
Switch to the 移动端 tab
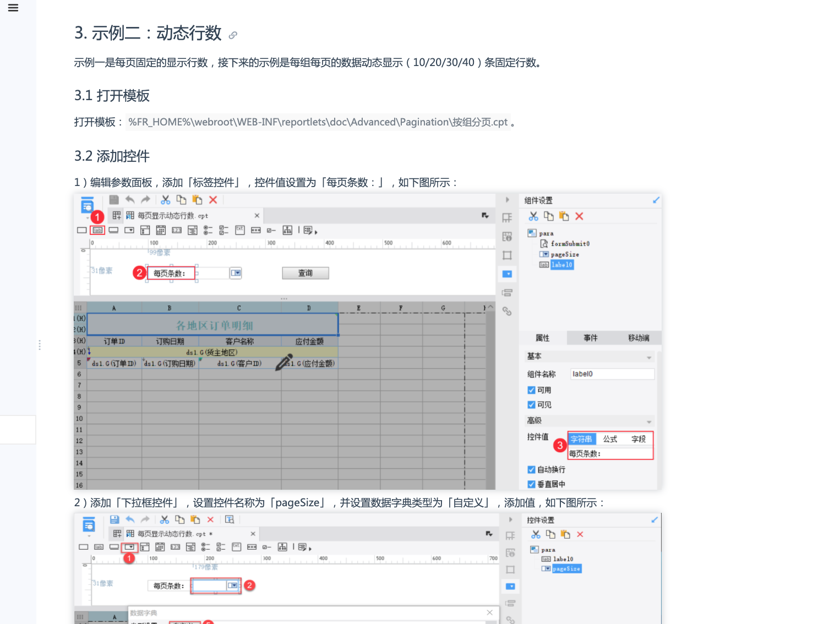pyautogui.click(x=639, y=338)
